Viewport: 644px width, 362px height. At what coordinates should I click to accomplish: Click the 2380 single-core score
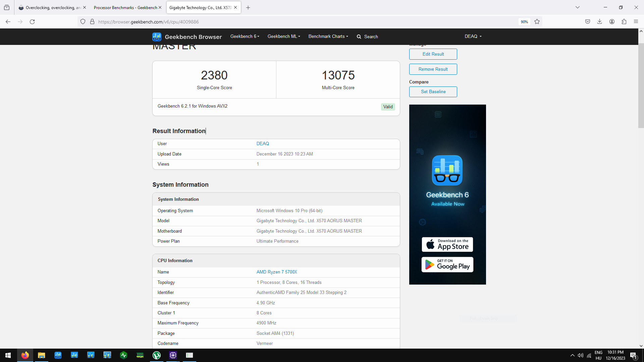click(x=214, y=75)
